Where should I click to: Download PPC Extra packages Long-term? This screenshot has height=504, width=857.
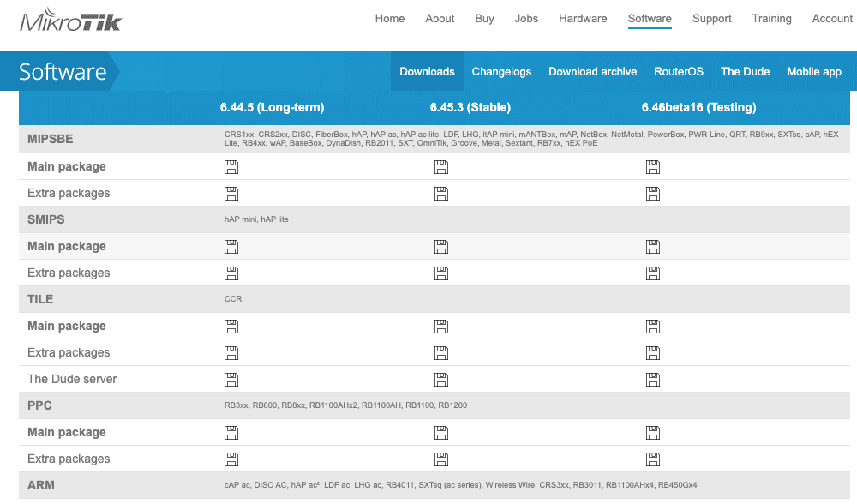pyautogui.click(x=231, y=459)
